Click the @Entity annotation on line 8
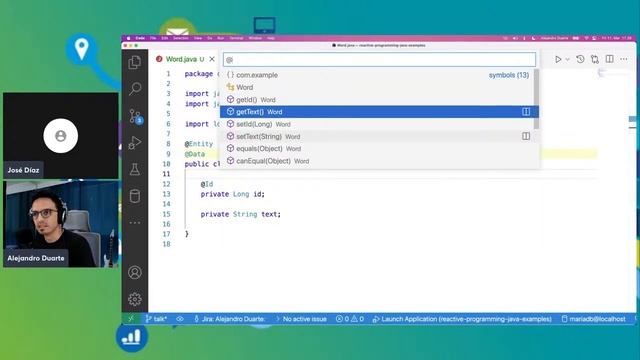This screenshot has width=640, height=360. [x=199, y=144]
